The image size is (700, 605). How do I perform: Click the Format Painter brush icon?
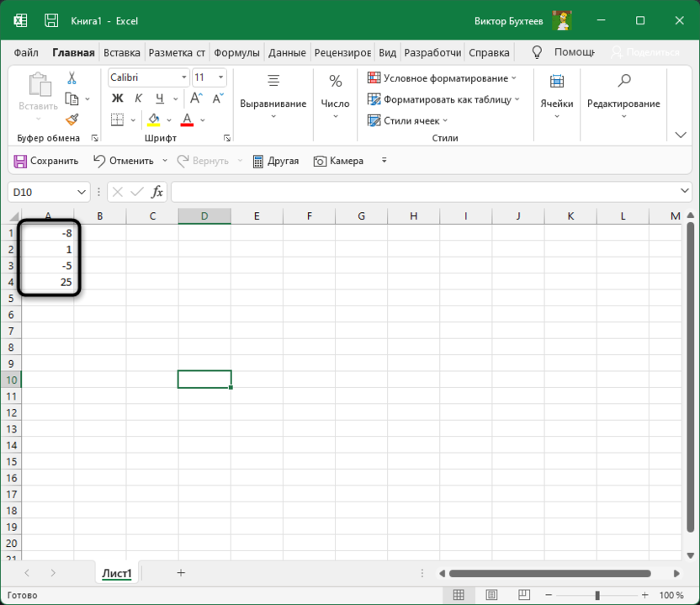pyautogui.click(x=72, y=119)
